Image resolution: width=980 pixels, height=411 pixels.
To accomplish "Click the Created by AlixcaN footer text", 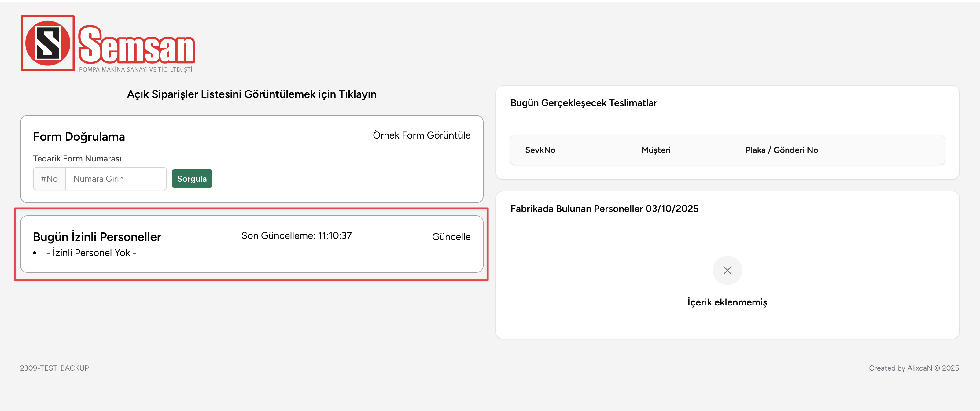I will click(x=914, y=368).
